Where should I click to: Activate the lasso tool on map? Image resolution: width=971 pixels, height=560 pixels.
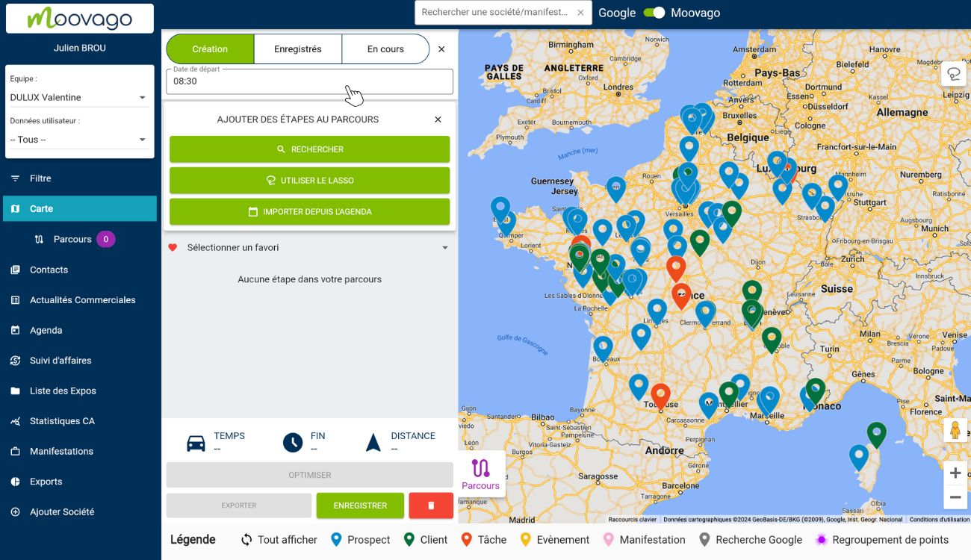pos(954,73)
